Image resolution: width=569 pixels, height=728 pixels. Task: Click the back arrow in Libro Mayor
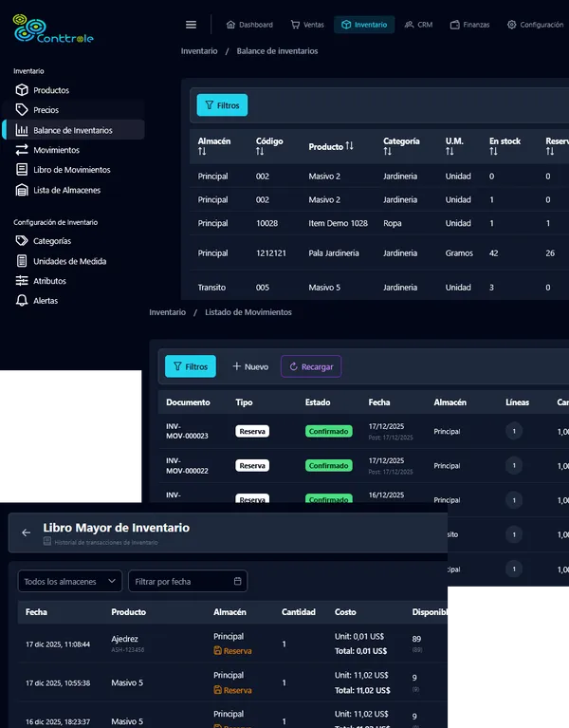pos(26,532)
